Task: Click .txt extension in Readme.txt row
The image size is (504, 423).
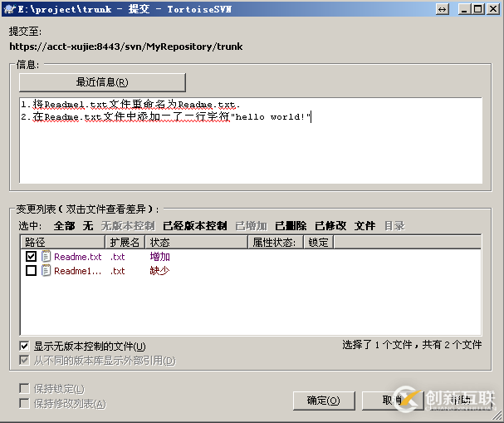Action: pos(118,257)
